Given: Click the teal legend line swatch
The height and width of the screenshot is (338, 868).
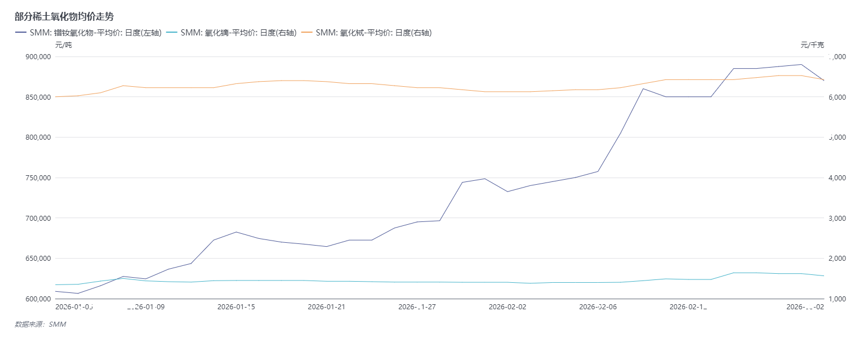Looking at the screenshot, I should pos(172,33).
